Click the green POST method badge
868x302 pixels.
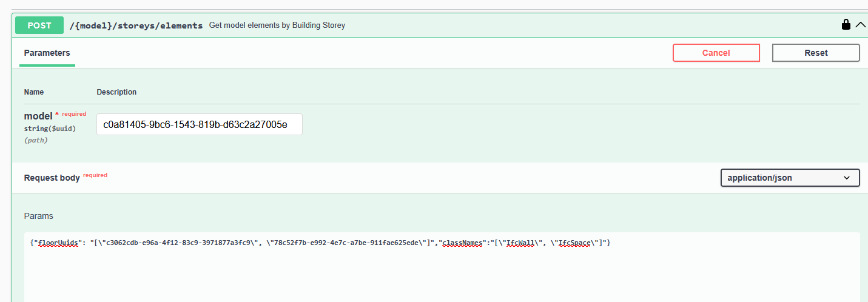click(39, 25)
